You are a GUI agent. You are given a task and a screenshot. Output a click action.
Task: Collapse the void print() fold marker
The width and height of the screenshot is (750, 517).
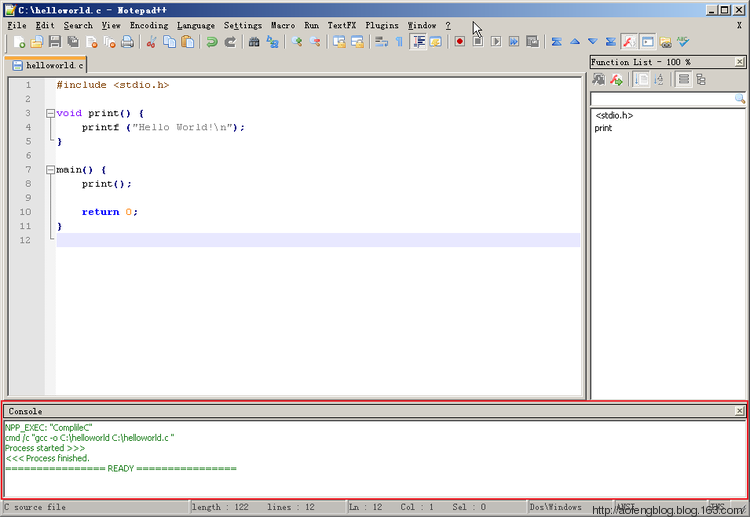pos(50,113)
